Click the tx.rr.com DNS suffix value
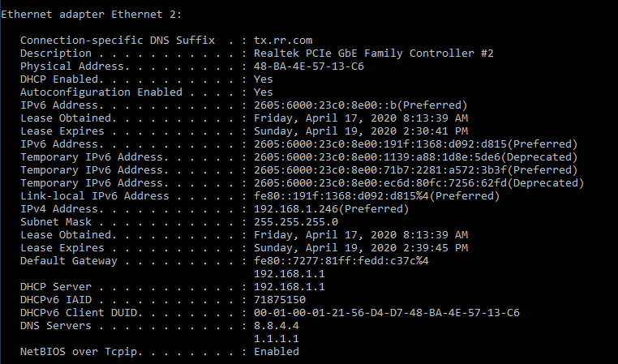The height and width of the screenshot is (364, 618). pos(283,40)
